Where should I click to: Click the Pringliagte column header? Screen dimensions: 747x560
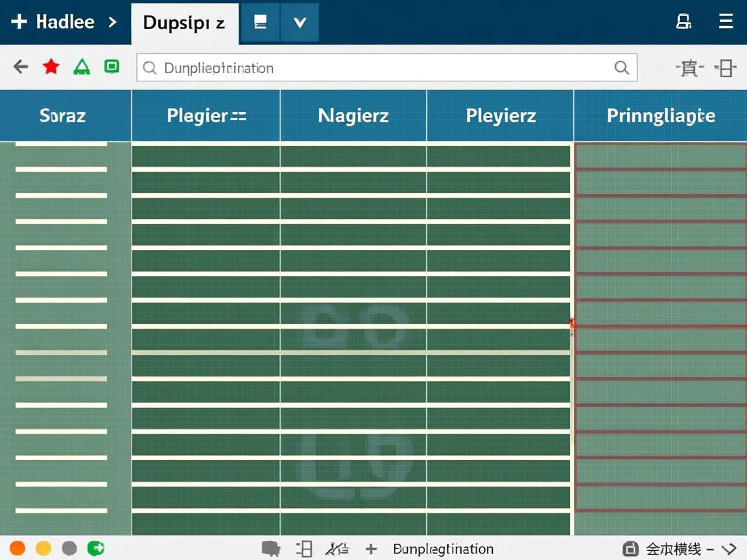click(x=660, y=116)
